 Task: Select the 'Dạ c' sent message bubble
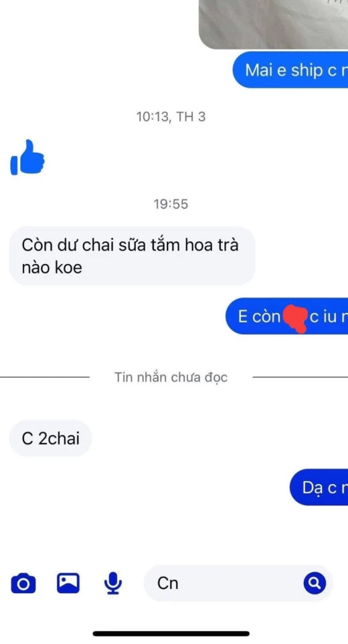click(x=319, y=487)
